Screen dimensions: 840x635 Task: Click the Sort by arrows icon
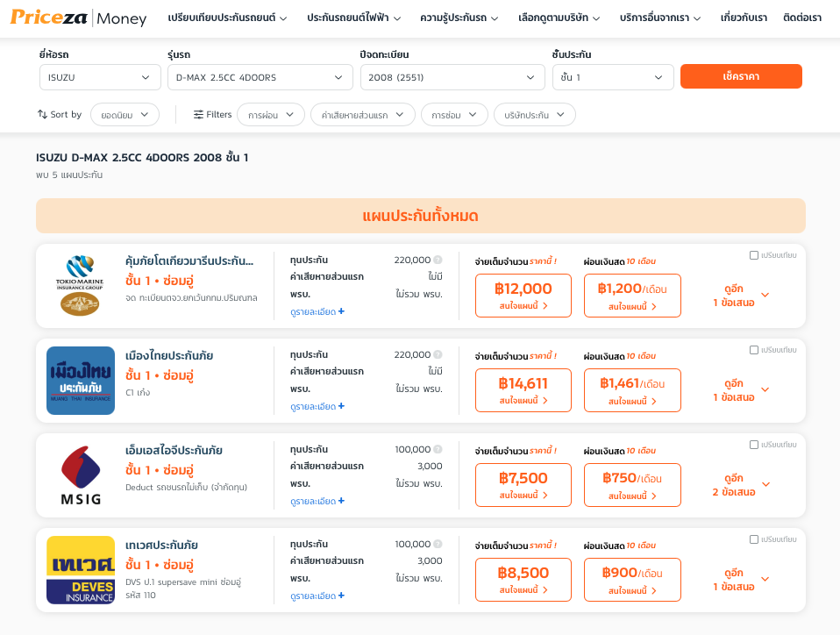[x=42, y=114]
